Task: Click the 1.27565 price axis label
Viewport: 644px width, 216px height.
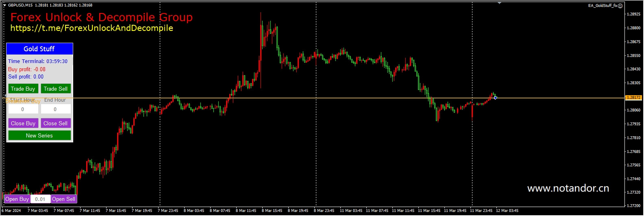Action: pos(633,165)
